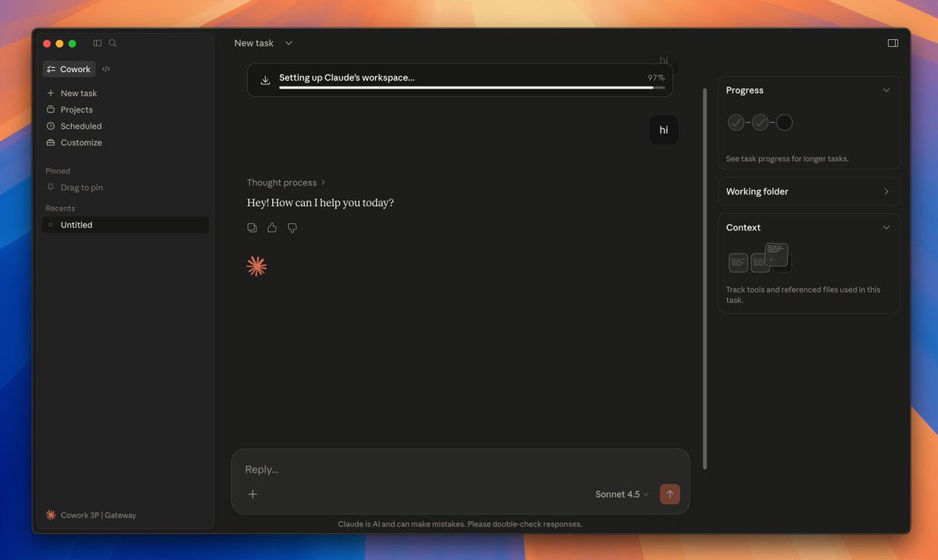938x560 pixels.
Task: Click the 97% progress percentage label
Action: pyautogui.click(x=656, y=77)
